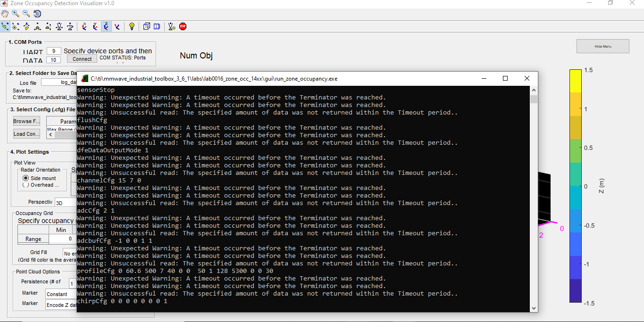Click the Connect button
The image size is (644, 322).
[82, 59]
